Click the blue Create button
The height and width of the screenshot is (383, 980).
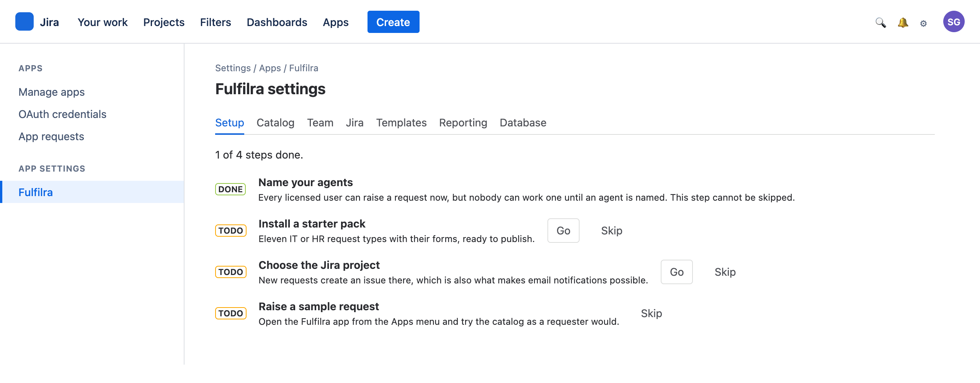(393, 22)
